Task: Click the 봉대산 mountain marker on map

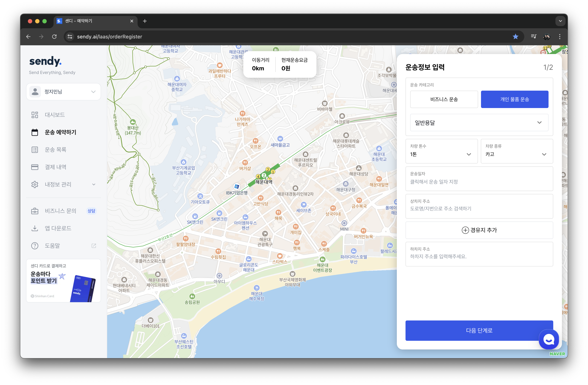Action: (133, 122)
